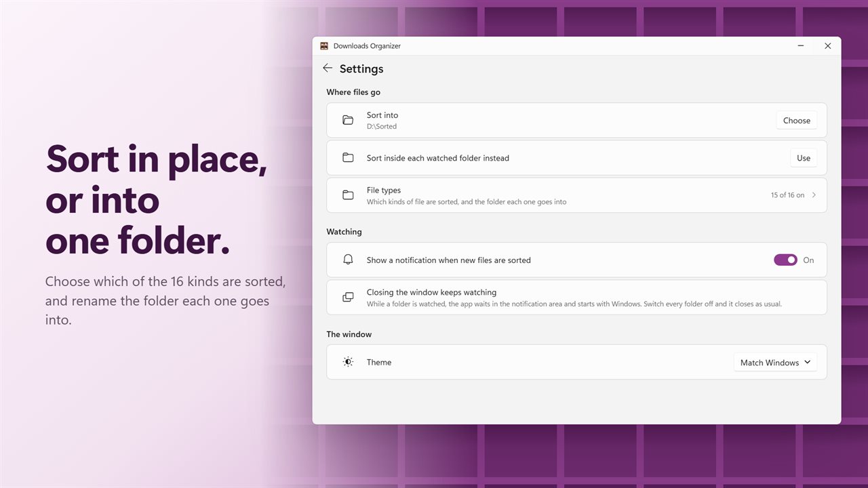868x488 pixels.
Task: Go back using the arrow beside Settings
Action: tap(328, 68)
